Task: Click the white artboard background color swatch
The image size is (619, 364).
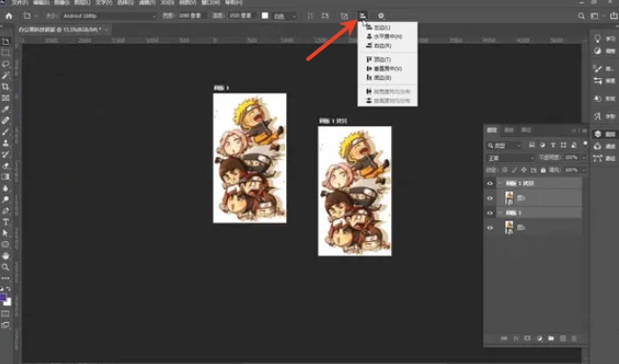Action: (x=265, y=16)
